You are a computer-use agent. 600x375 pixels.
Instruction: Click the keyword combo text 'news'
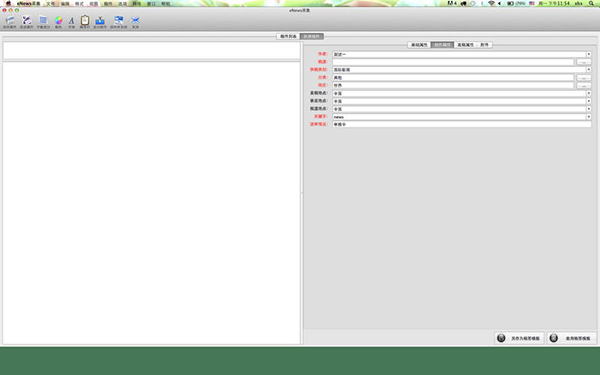[339, 117]
